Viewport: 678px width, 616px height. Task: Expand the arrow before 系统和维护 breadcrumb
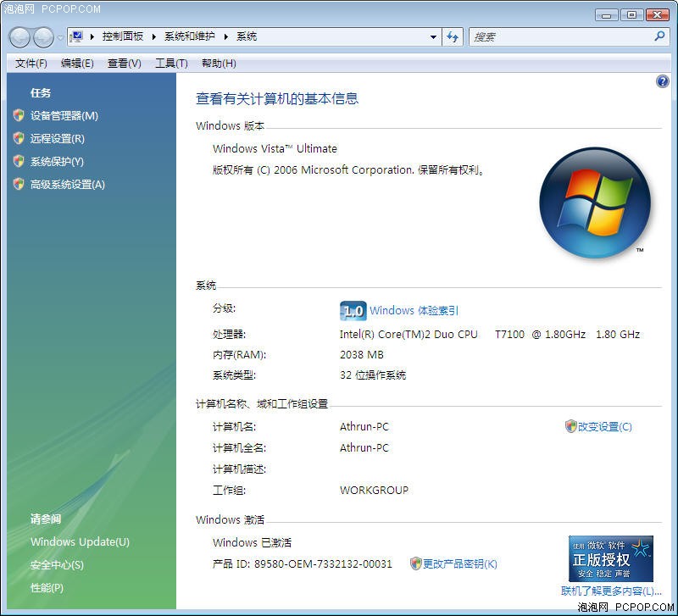point(154,36)
